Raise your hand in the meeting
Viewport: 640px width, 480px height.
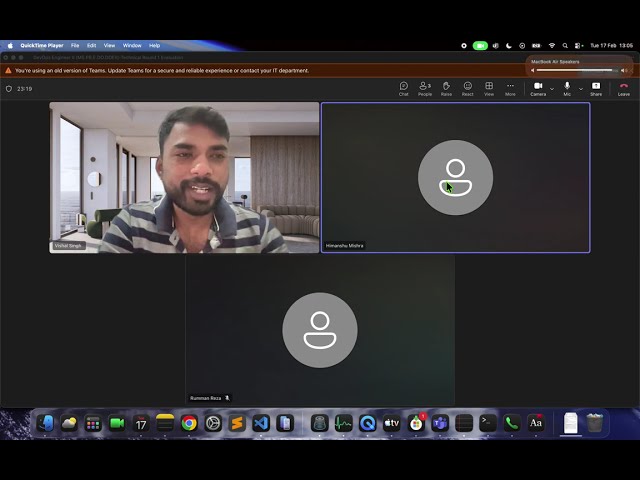tap(446, 89)
